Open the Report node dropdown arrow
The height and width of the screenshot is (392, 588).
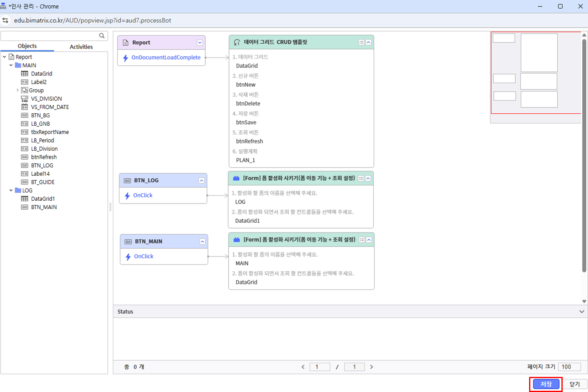pyautogui.click(x=200, y=43)
